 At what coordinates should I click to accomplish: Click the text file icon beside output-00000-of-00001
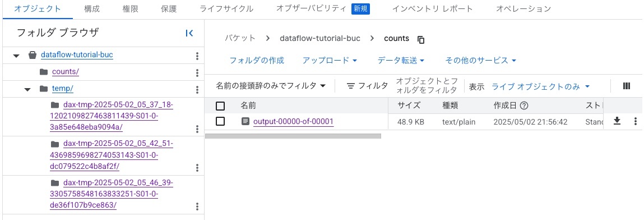coord(245,121)
